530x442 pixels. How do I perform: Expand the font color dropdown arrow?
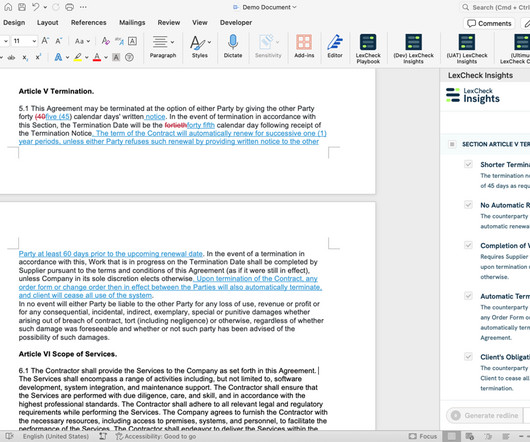[x=106, y=57]
